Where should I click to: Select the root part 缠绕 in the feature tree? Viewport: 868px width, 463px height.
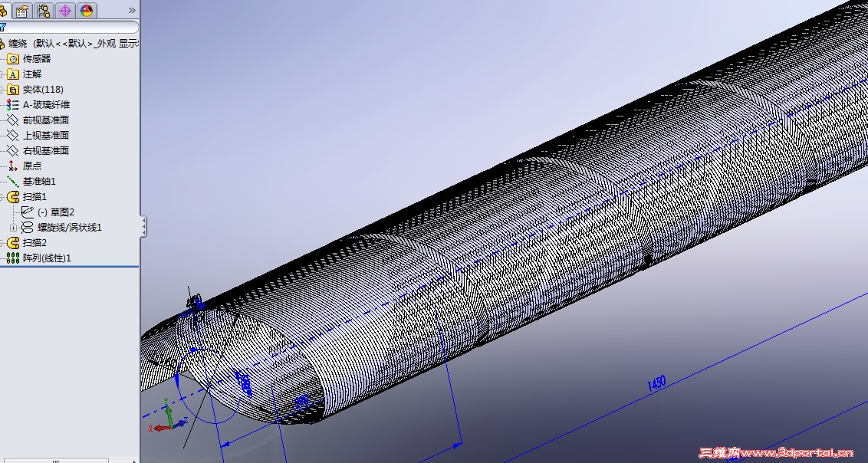tap(17, 43)
